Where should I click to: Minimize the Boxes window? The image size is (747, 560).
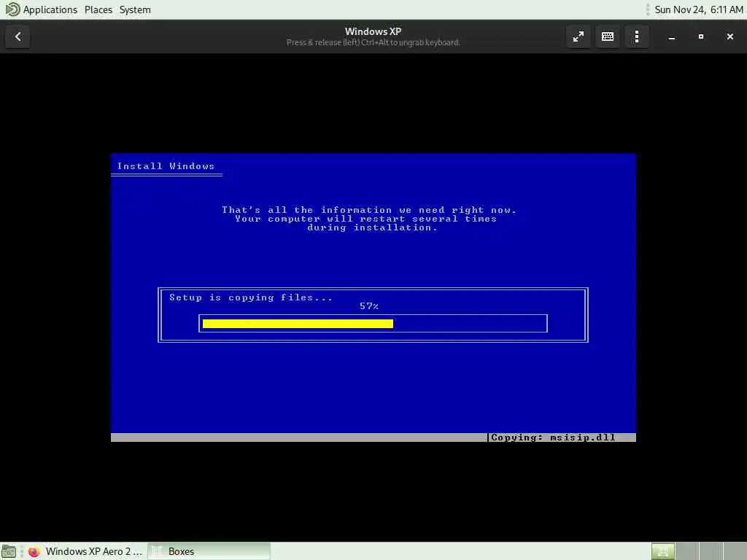coord(672,36)
